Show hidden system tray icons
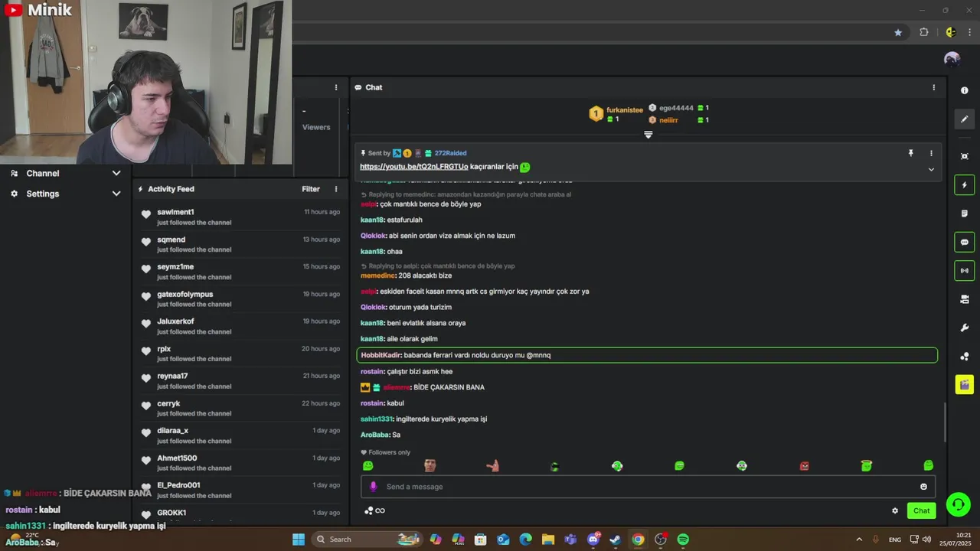The width and height of the screenshot is (980, 551). coord(859,540)
